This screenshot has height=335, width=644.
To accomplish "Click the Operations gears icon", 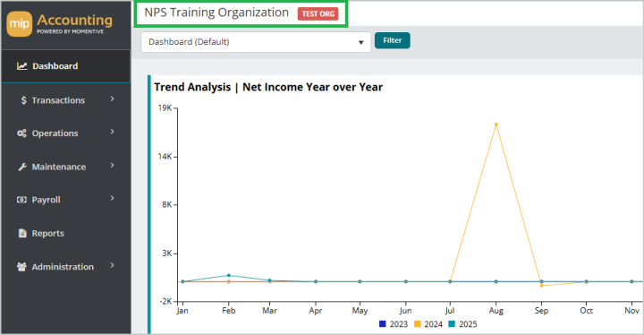I will coord(21,133).
